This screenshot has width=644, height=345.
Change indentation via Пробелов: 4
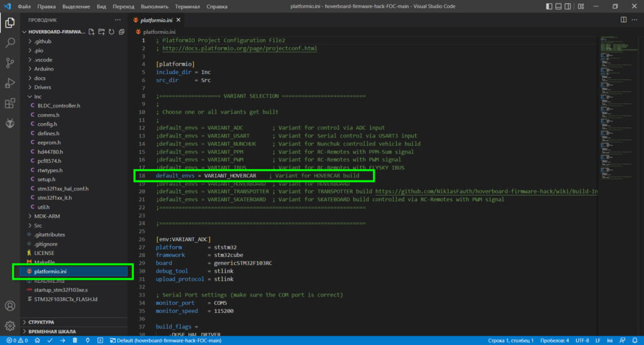pos(555,341)
